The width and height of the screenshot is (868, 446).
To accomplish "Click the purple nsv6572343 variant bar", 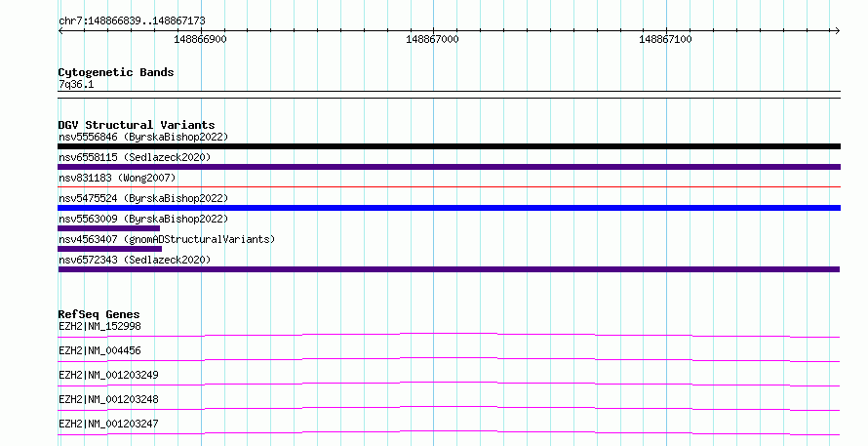I will [x=449, y=269].
